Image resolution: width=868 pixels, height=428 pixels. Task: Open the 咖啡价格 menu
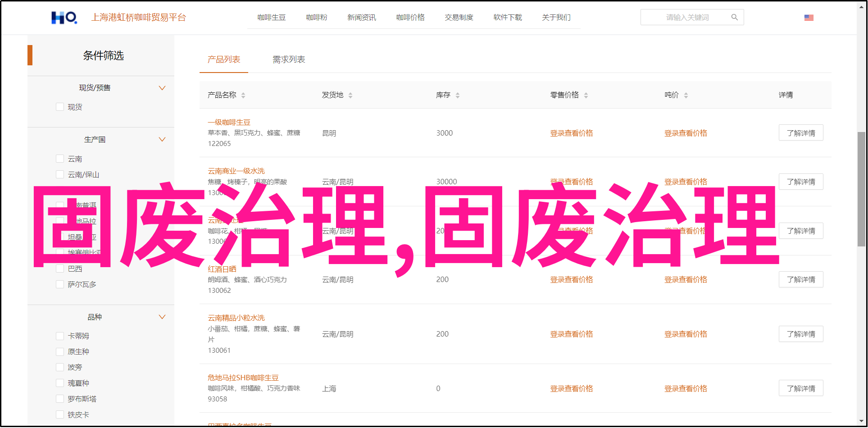pyautogui.click(x=410, y=18)
